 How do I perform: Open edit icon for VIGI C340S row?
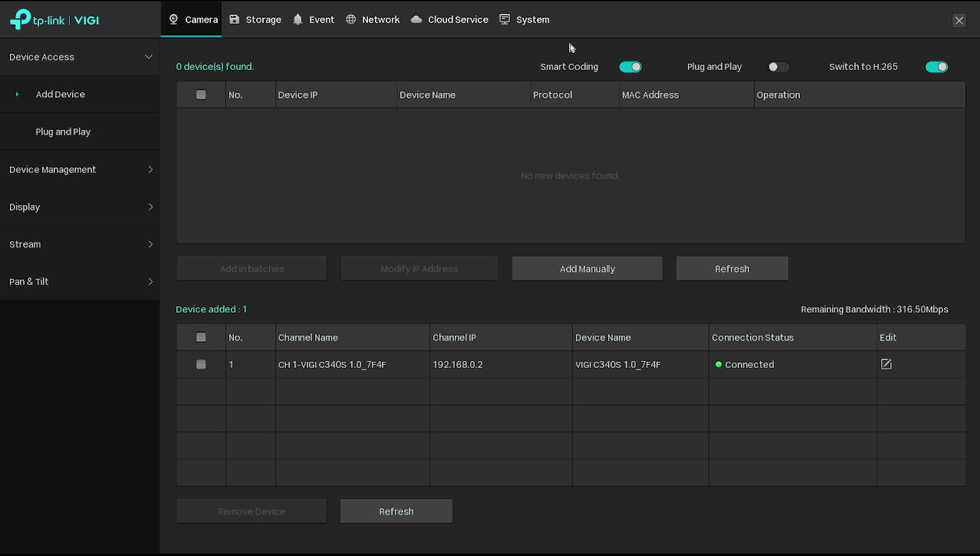(x=886, y=364)
